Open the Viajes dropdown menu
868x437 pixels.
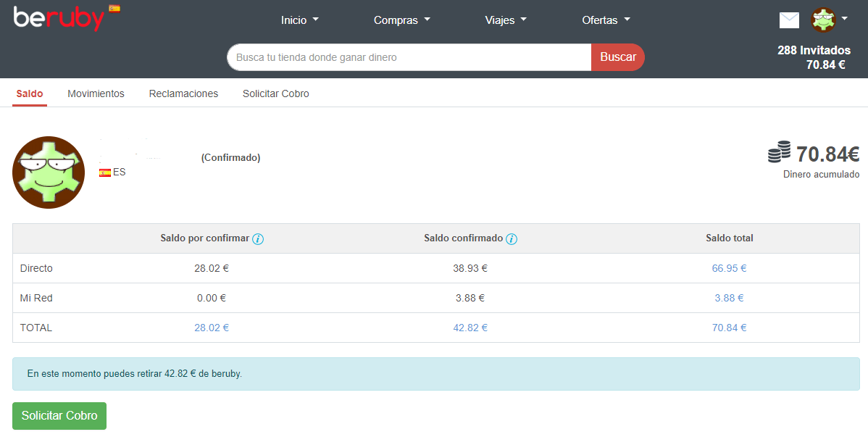tap(506, 20)
